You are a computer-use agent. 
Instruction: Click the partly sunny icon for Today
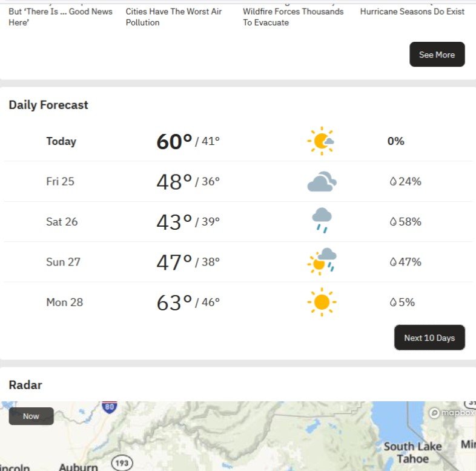point(320,141)
